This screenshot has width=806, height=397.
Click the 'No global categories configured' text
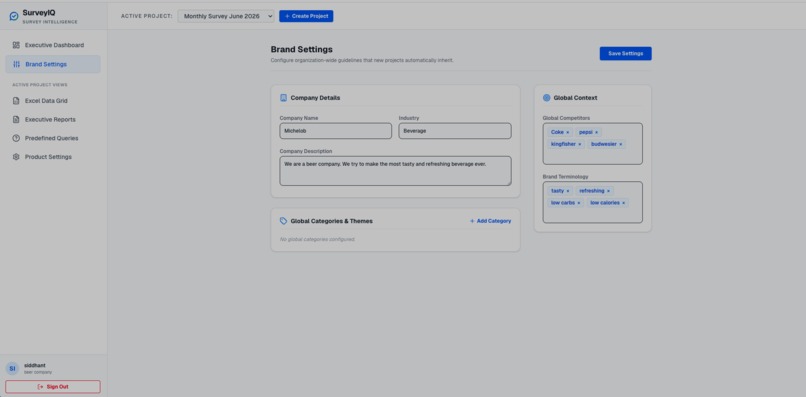pos(317,240)
